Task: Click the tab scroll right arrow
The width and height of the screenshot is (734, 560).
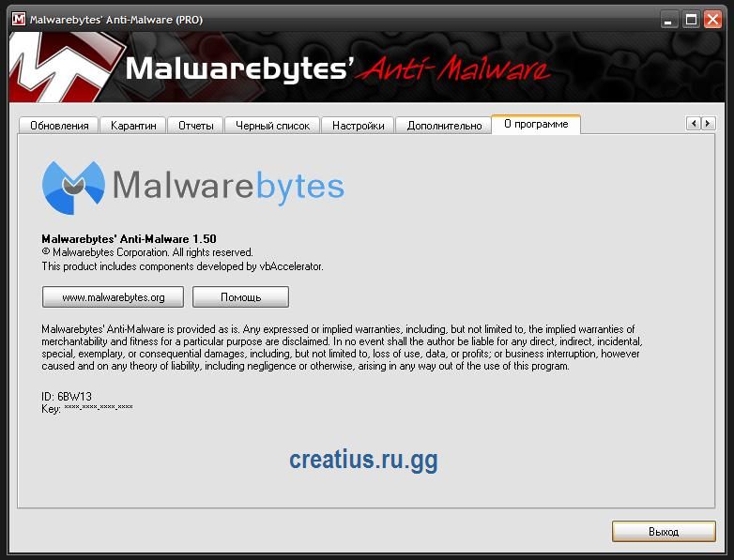Action: pos(709,124)
